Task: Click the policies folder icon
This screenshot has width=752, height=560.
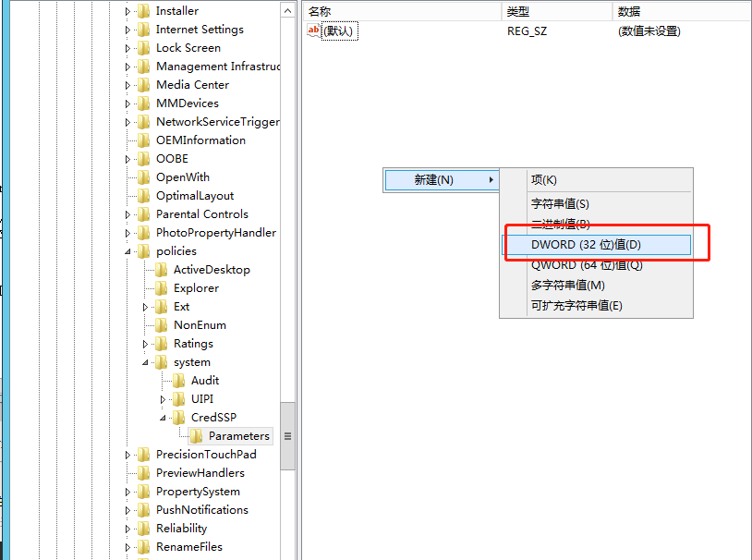Action: coord(144,251)
